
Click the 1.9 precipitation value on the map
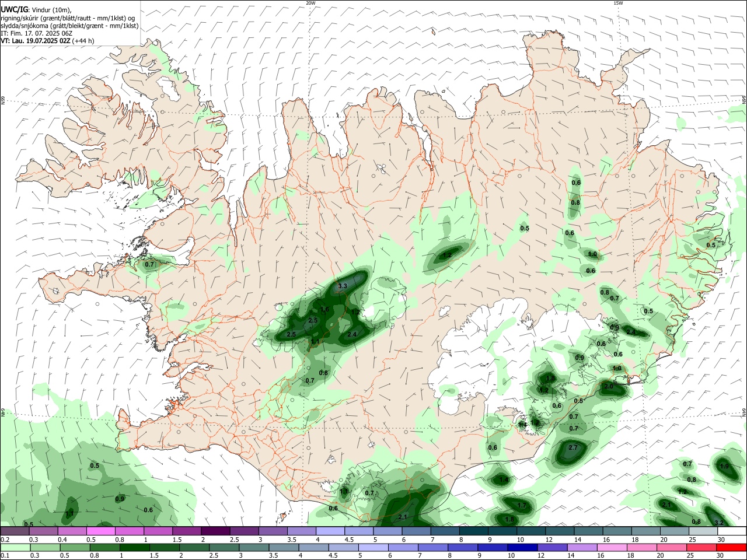[x=724, y=466]
